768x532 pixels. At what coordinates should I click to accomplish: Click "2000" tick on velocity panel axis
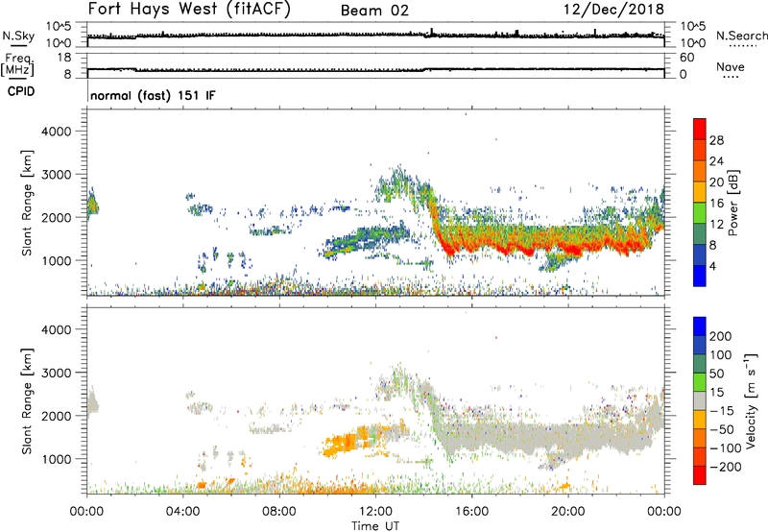[57, 416]
